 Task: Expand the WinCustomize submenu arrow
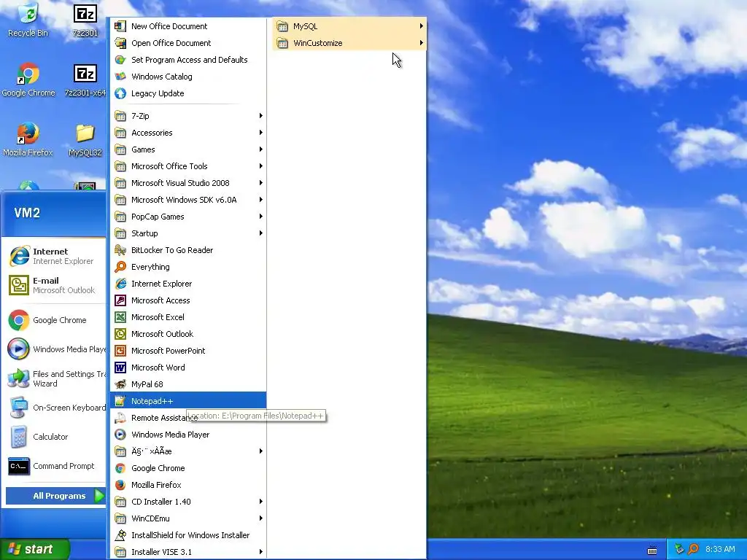pos(421,43)
